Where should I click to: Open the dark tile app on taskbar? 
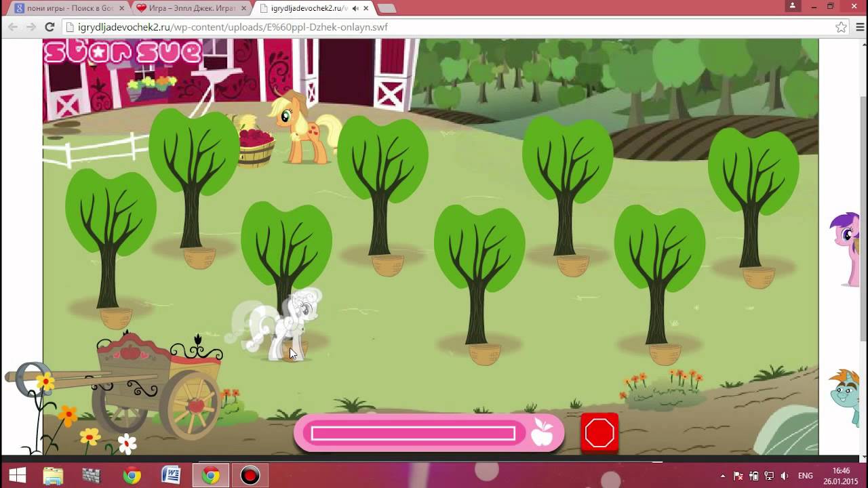pos(92,476)
